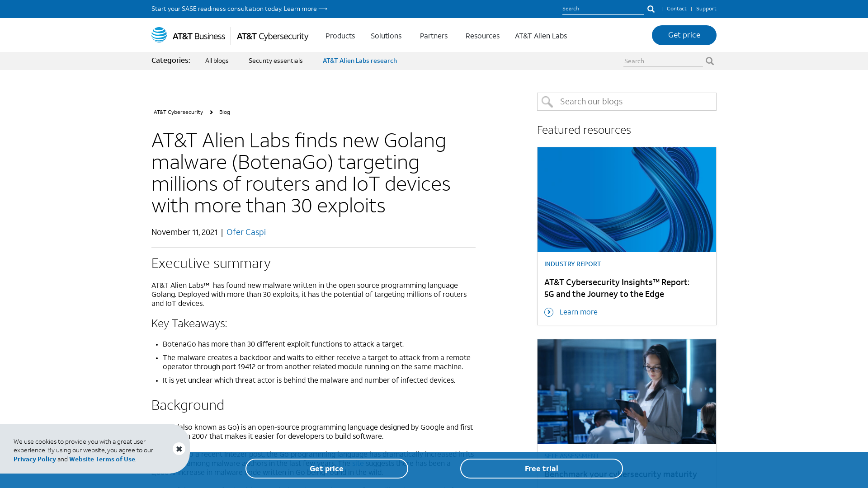Open the Contact link

point(676,9)
